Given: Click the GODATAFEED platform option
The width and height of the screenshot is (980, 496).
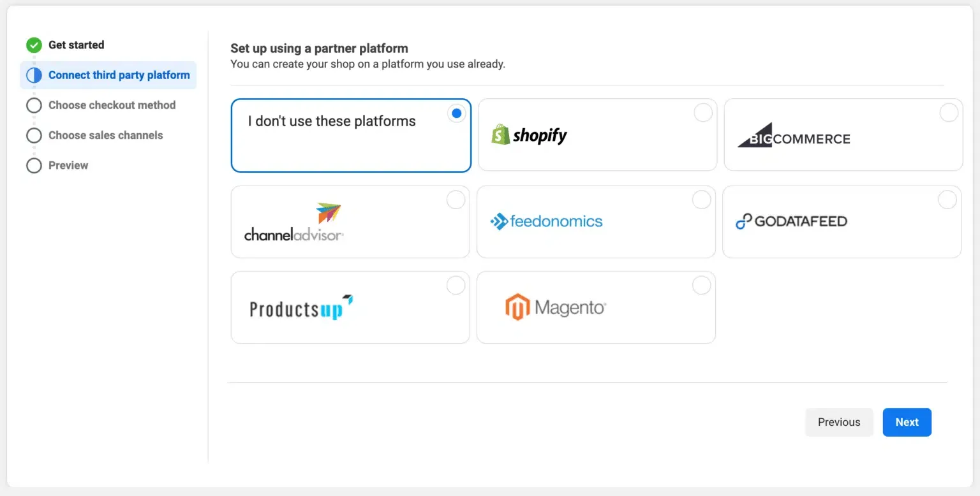Looking at the screenshot, I should click(x=791, y=221).
